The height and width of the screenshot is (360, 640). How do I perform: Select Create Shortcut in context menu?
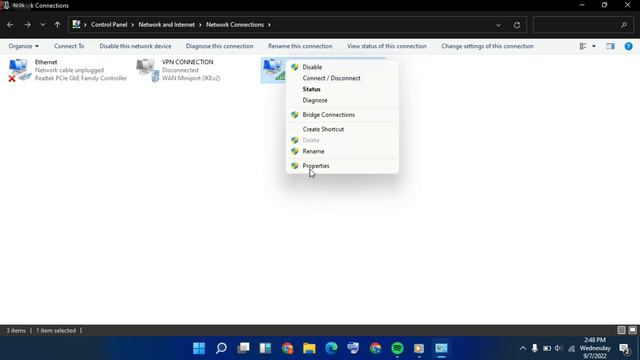pos(342,129)
